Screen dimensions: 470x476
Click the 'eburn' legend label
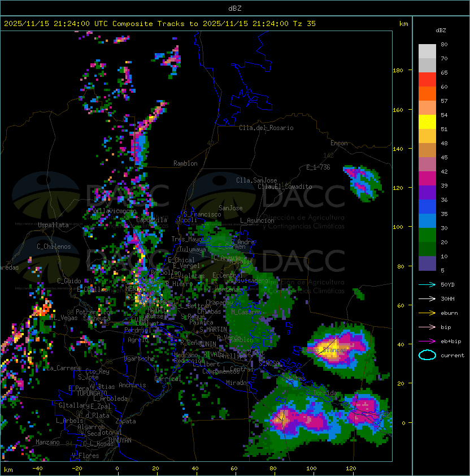[x=449, y=313]
